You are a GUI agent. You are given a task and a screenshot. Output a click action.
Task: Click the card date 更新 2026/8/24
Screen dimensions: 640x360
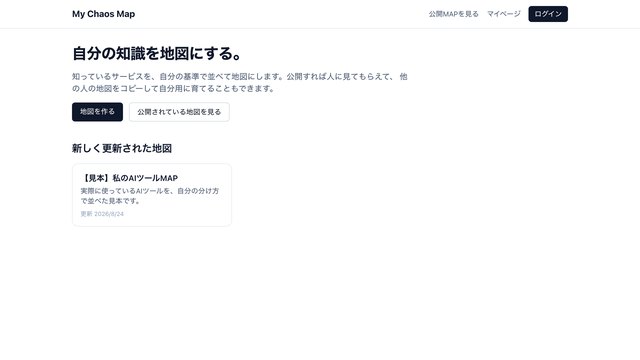click(x=102, y=214)
